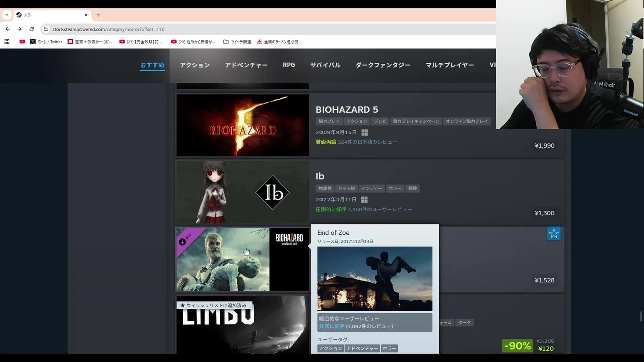Toggle the wishlist star on End of Zoe

click(x=554, y=233)
